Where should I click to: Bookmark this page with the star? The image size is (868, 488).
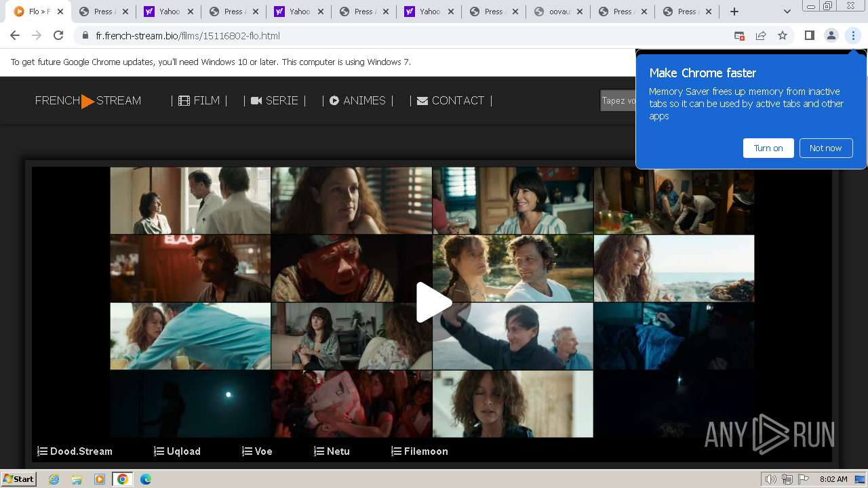783,36
